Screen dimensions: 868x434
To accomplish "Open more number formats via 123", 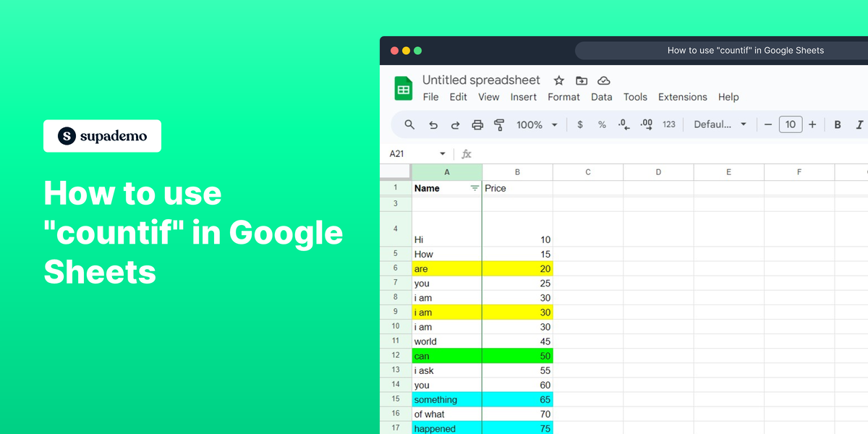I will point(669,124).
